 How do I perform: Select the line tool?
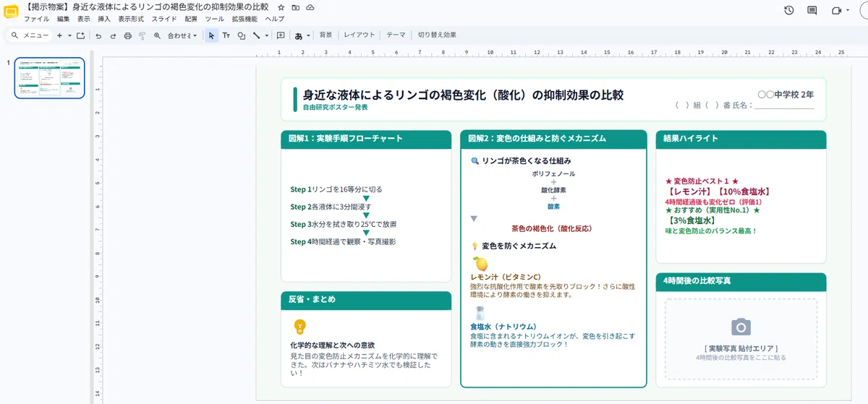pos(256,35)
